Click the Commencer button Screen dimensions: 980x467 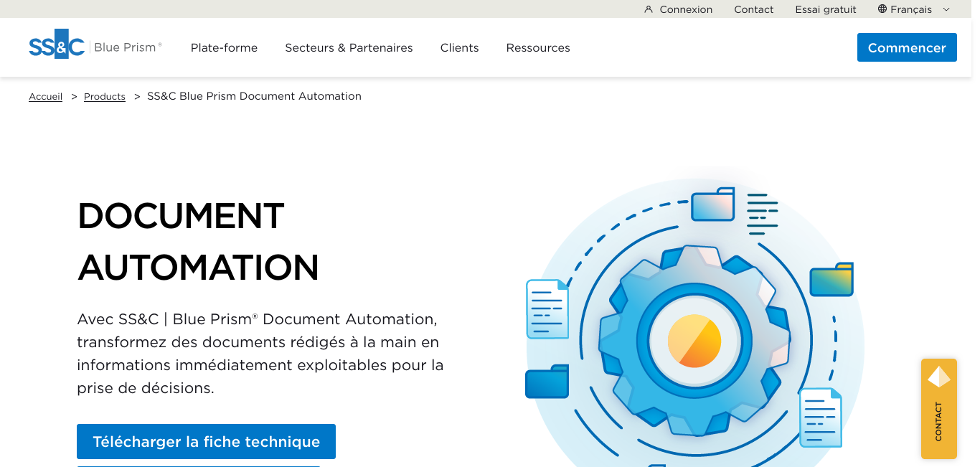(907, 47)
